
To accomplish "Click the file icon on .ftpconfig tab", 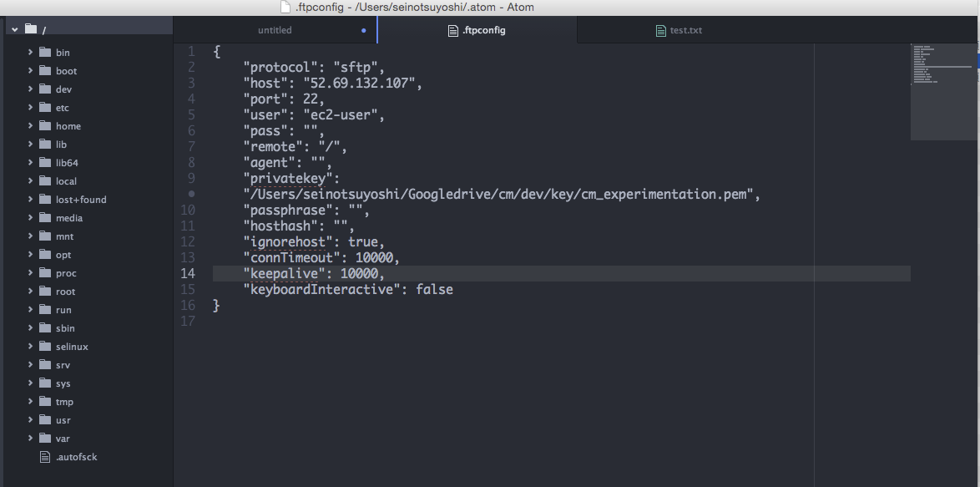I will [x=453, y=31].
